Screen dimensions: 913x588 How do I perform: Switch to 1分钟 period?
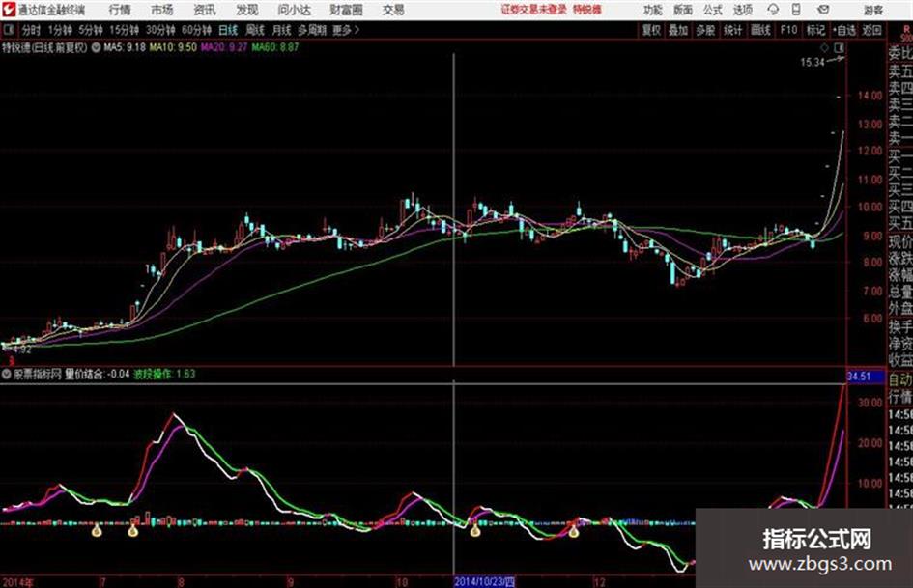click(x=60, y=30)
